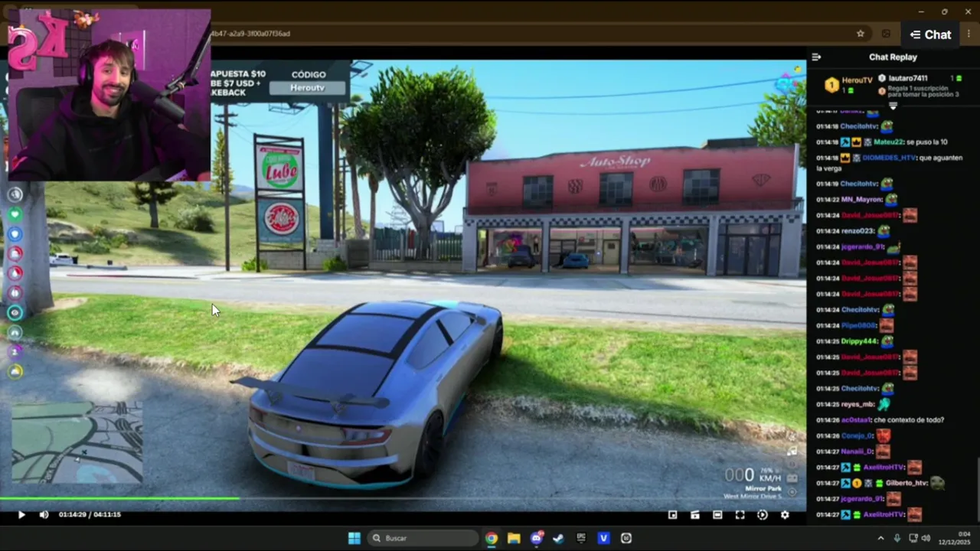
Task: Click yellow cloud weather HUD icon
Action: coord(15,371)
